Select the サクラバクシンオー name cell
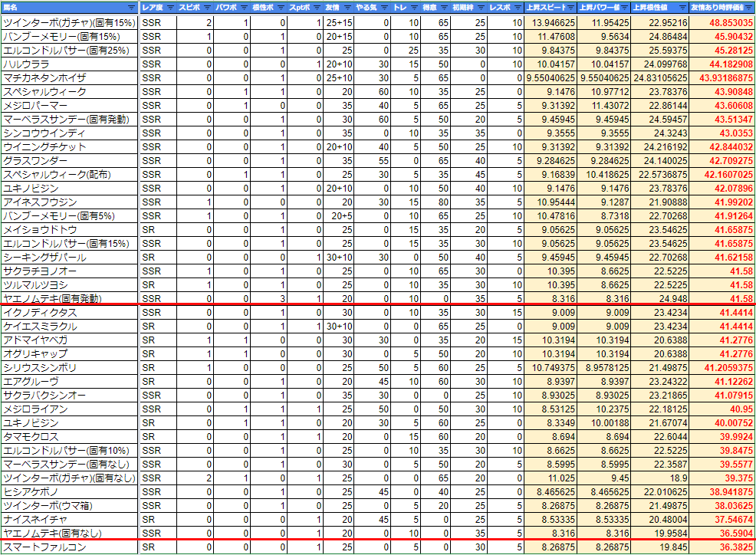This screenshot has width=756, height=555. click(70, 396)
